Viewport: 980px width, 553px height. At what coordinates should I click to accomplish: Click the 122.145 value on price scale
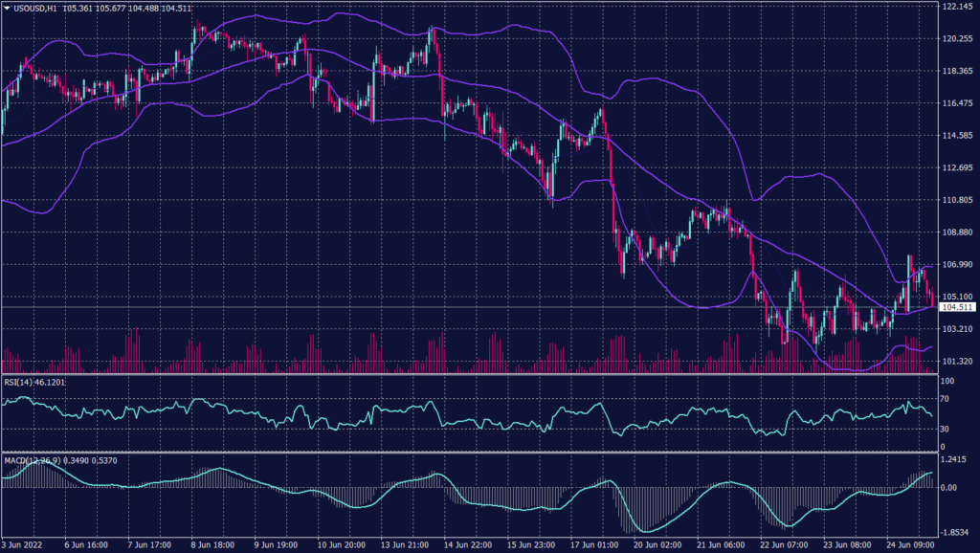click(958, 7)
